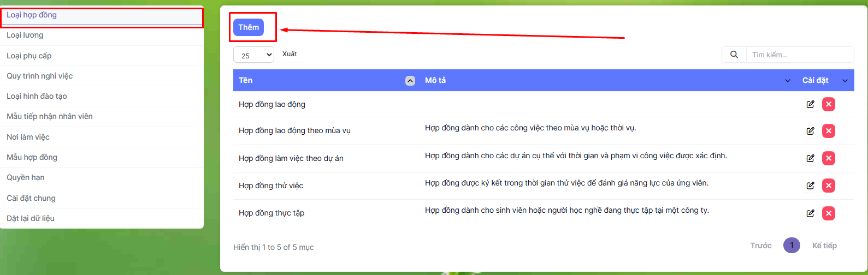This screenshot has height=275, width=868.
Task: Focus the 'Tìm kiếm...' search field
Action: [799, 55]
